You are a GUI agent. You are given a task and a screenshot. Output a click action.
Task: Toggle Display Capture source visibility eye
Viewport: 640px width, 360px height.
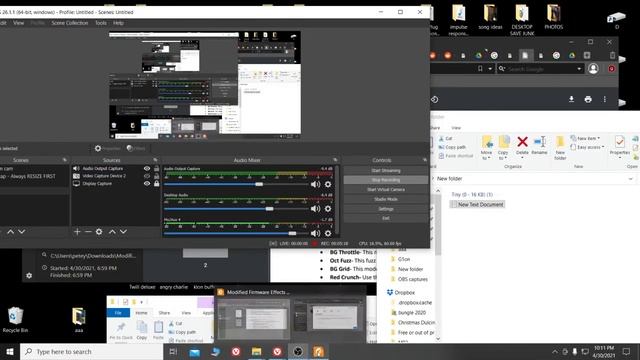pos(147,184)
